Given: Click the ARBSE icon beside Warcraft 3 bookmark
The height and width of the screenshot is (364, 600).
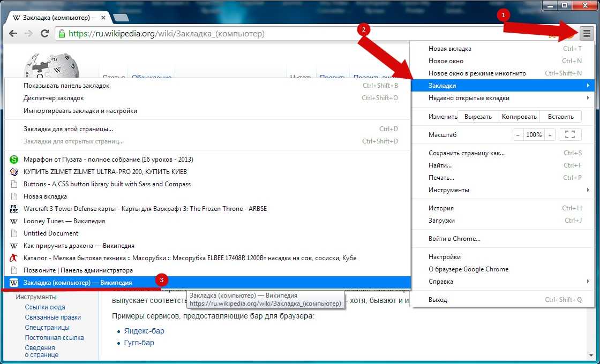Looking at the screenshot, I should point(14,209).
